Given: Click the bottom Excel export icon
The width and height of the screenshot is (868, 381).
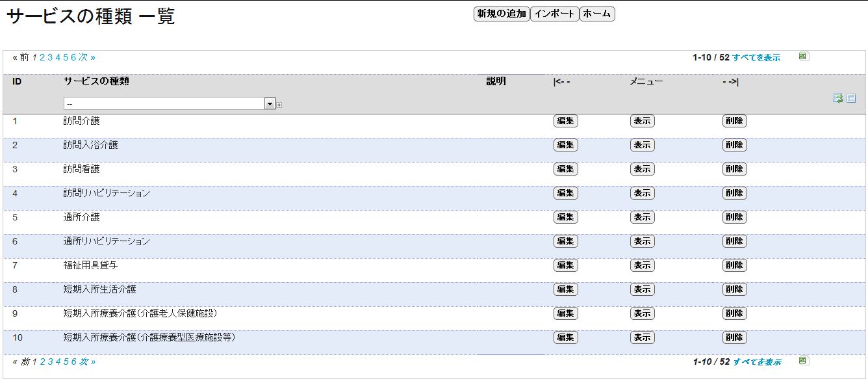Looking at the screenshot, I should [x=804, y=361].
